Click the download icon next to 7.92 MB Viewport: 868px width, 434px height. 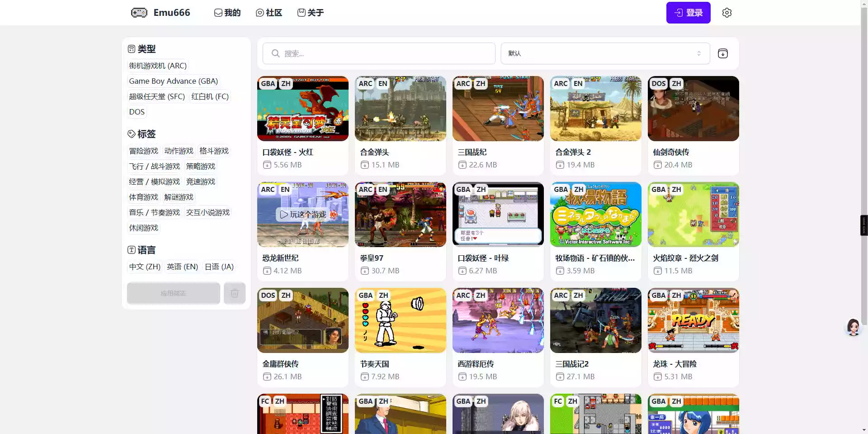pyautogui.click(x=365, y=377)
